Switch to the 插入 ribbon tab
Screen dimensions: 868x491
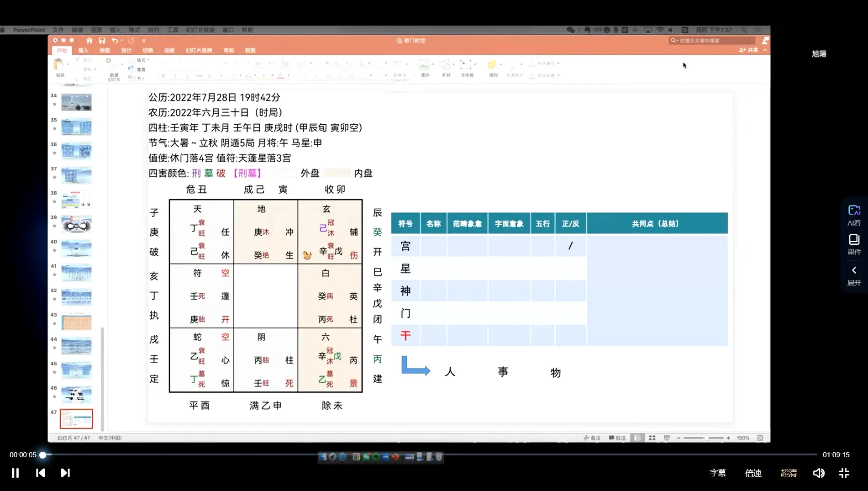[83, 51]
